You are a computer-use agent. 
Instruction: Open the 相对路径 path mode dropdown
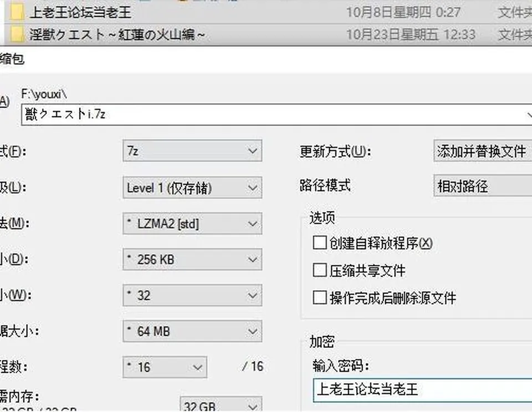[x=483, y=186]
